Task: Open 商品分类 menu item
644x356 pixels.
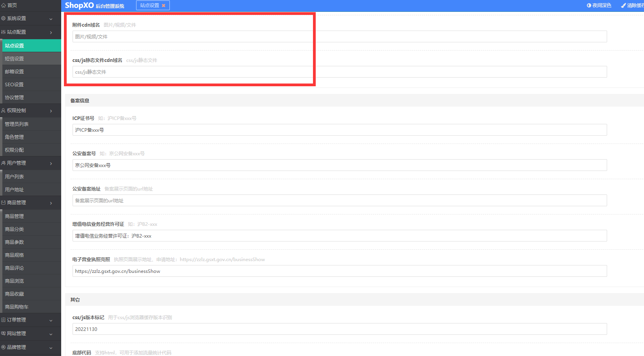Action: (31, 229)
